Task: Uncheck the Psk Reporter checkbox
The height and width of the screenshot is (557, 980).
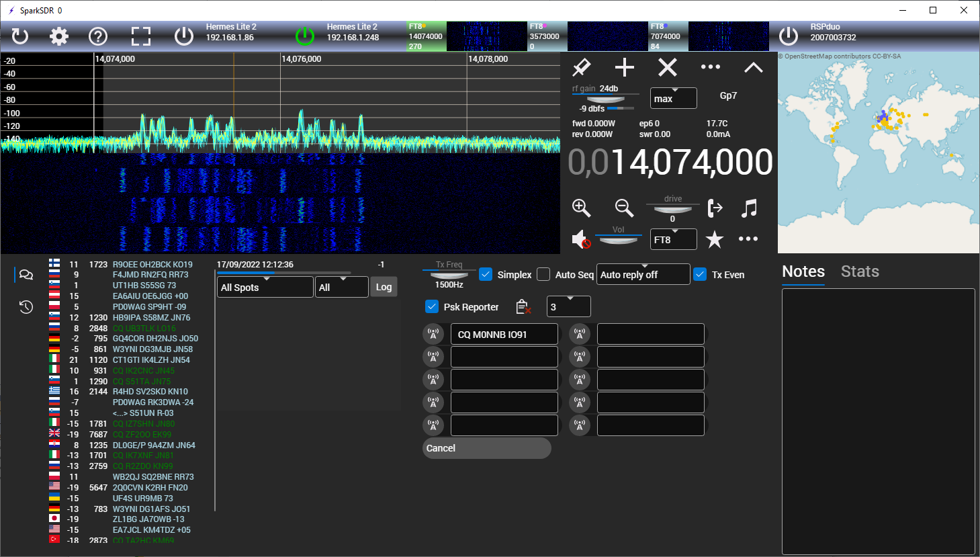Action: point(432,306)
